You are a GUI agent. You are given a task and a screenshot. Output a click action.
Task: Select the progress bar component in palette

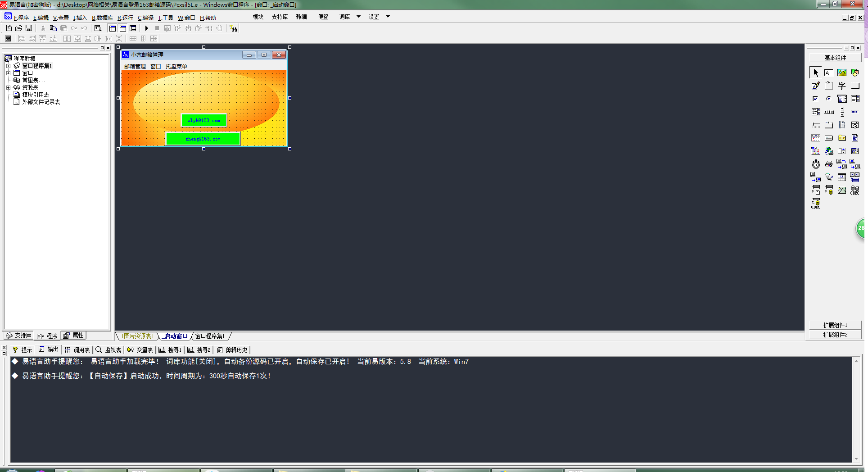[x=854, y=112]
